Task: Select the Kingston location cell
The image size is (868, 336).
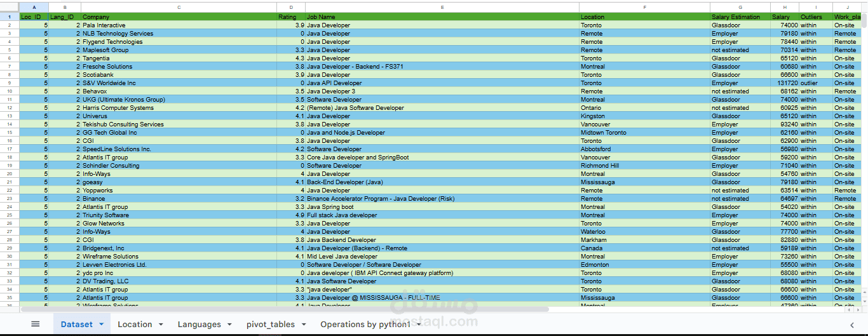Action: coord(645,116)
